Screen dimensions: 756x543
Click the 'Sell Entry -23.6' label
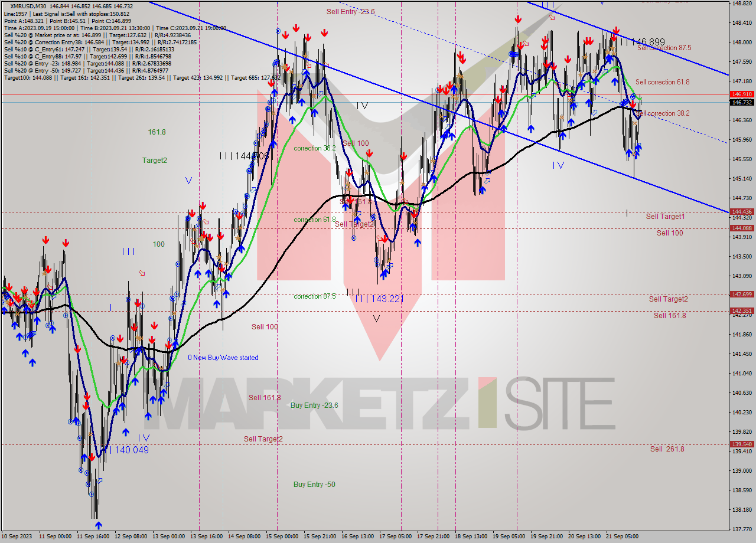pos(350,11)
